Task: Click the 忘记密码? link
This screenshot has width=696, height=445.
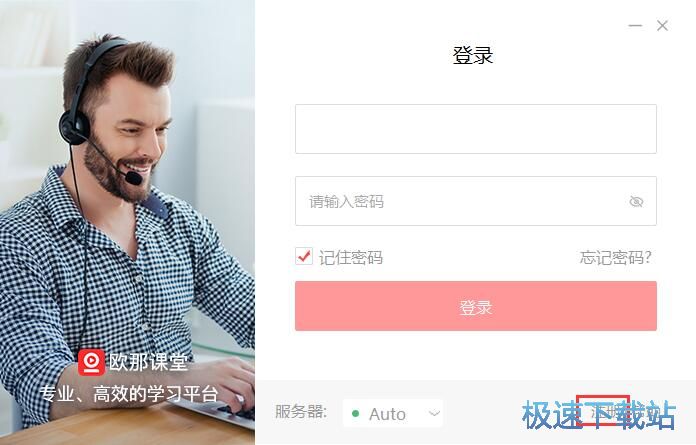Action: point(615,257)
